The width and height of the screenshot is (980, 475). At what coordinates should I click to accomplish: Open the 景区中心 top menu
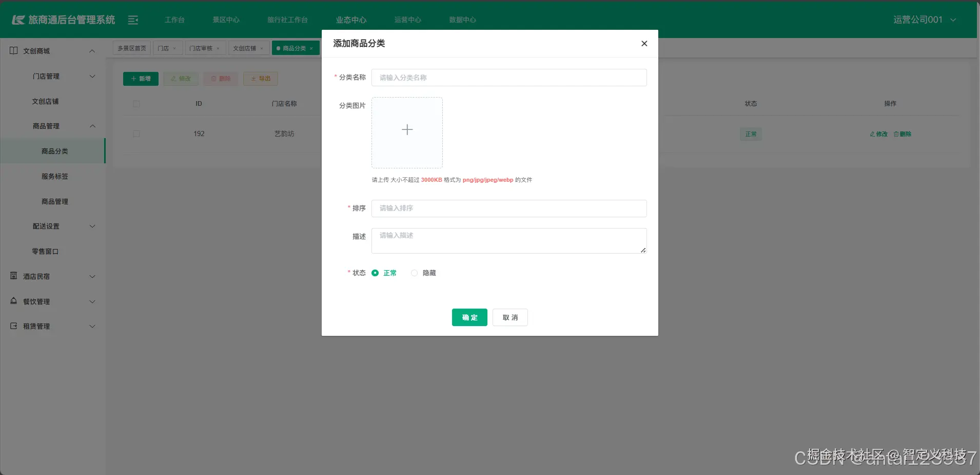click(226, 20)
